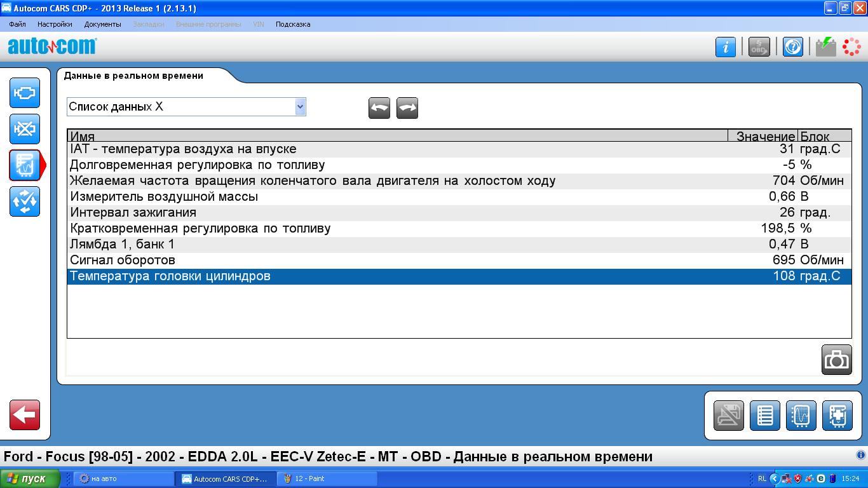Click the taskbar clock showing 15:24
868x488 pixels.
(850, 478)
